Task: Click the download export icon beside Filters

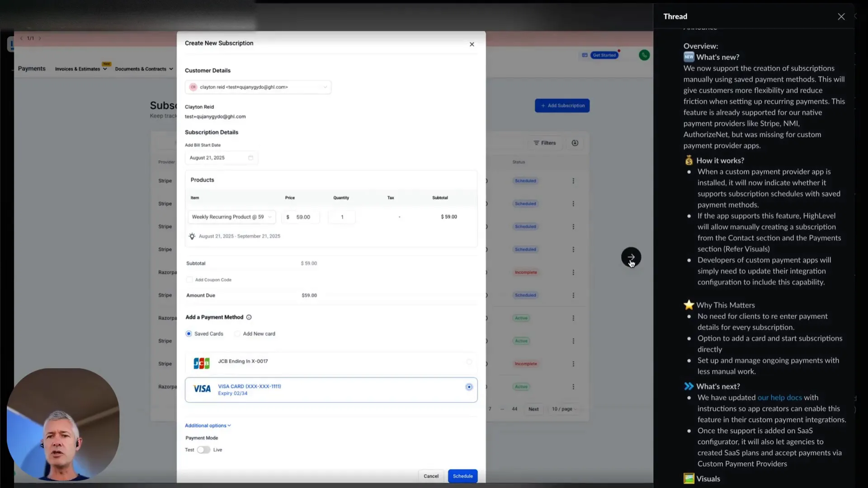Action: coord(575,143)
